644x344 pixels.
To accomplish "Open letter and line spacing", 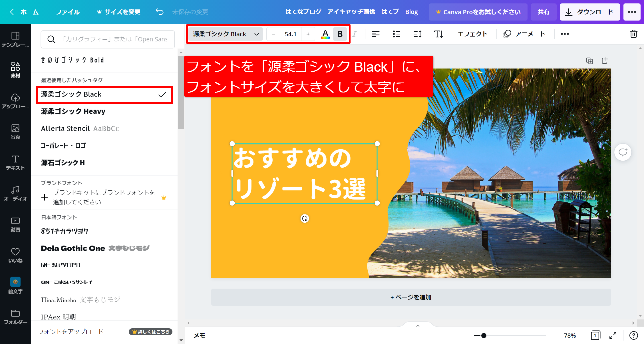I will 417,34.
